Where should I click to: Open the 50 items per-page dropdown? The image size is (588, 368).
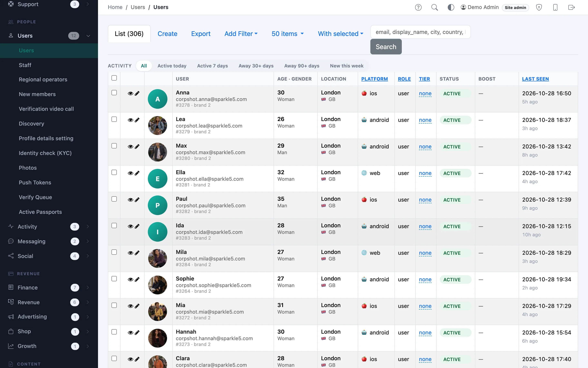pyautogui.click(x=287, y=34)
